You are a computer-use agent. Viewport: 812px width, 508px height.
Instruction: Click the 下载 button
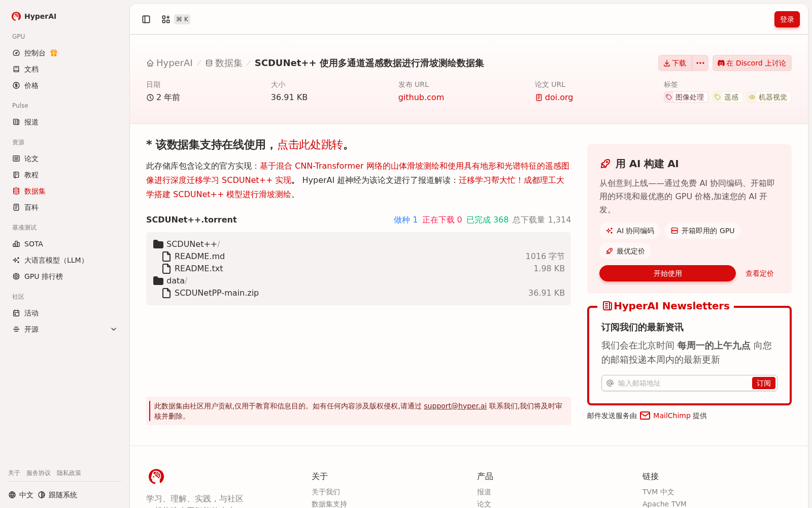675,63
